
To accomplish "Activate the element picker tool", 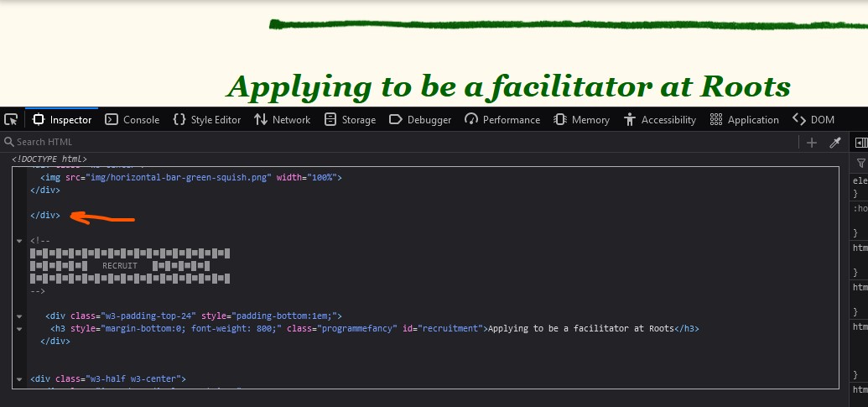I will (x=11, y=120).
